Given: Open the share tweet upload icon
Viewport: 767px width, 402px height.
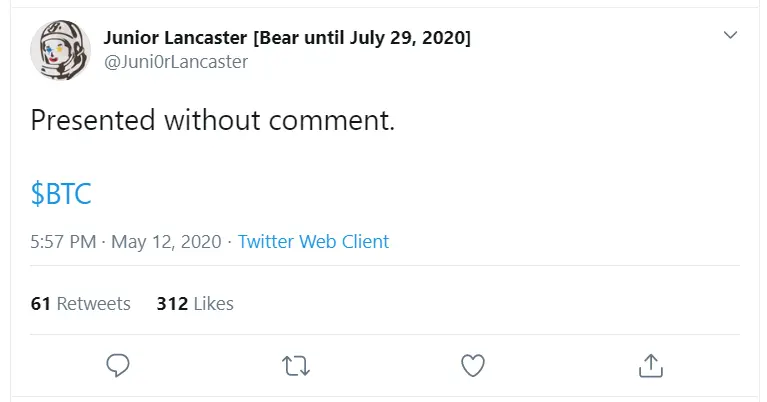Looking at the screenshot, I should pyautogui.click(x=651, y=365).
